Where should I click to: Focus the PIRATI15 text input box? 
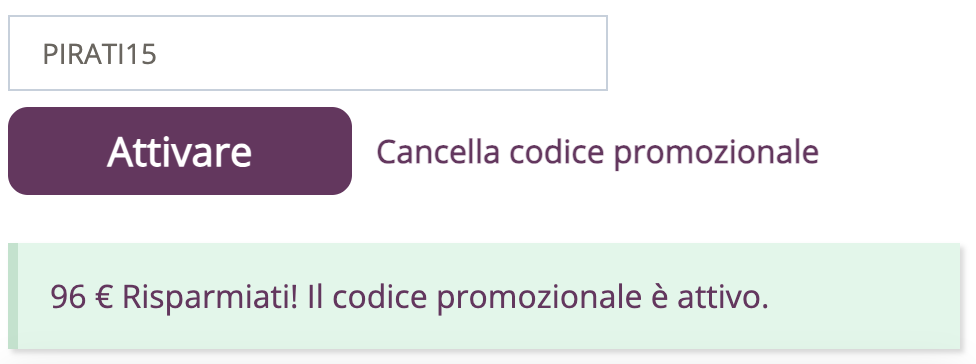pyautogui.click(x=307, y=54)
